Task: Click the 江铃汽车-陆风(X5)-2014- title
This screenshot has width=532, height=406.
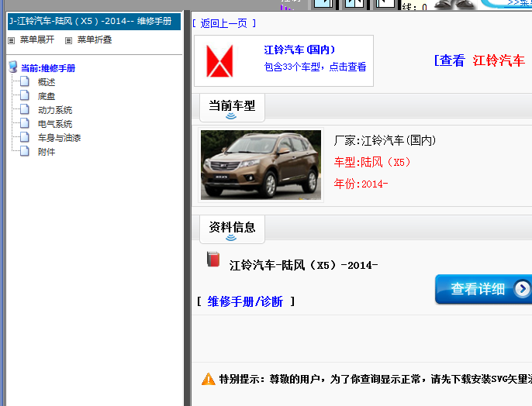Action: point(303,265)
